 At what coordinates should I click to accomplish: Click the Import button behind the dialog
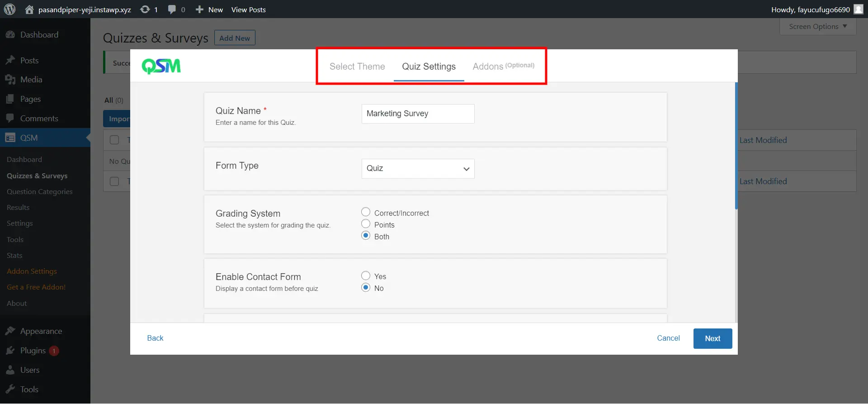[x=117, y=119]
